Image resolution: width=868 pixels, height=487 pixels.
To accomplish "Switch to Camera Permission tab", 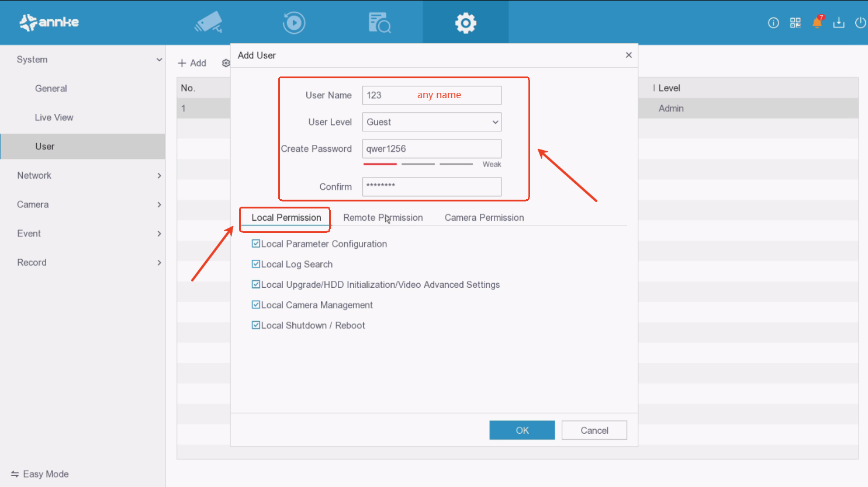I will point(484,217).
